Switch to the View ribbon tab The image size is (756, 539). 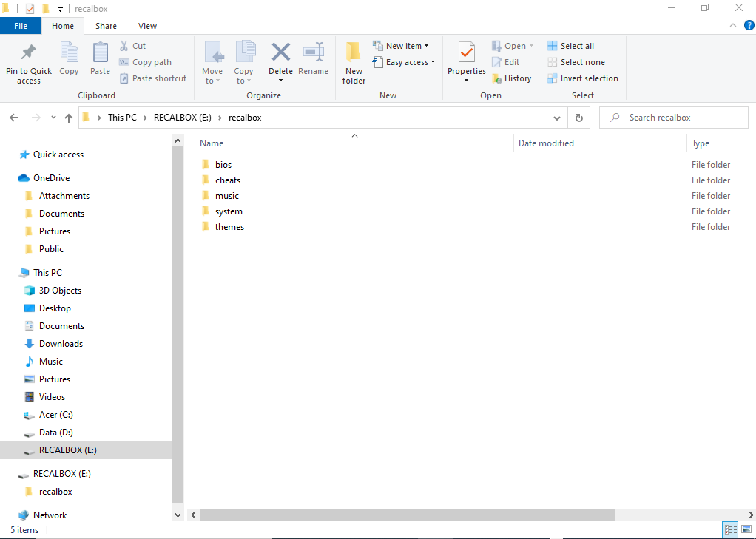click(147, 26)
